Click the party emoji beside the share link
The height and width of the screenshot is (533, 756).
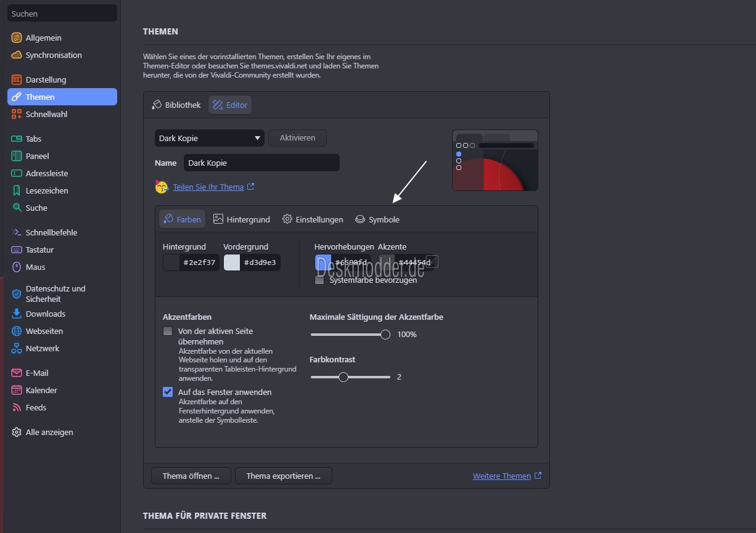(x=161, y=187)
